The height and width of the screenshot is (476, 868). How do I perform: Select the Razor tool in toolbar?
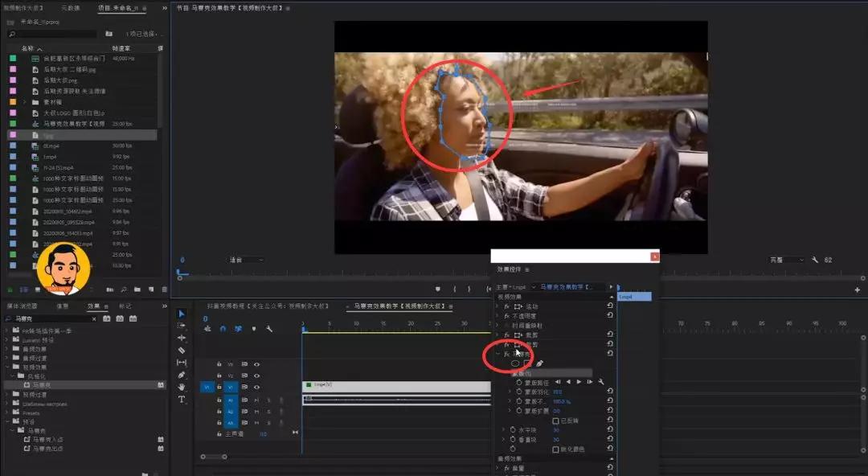182,351
